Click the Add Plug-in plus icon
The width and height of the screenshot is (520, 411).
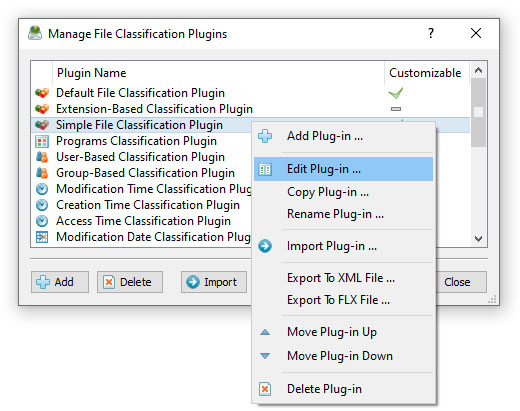coord(265,136)
